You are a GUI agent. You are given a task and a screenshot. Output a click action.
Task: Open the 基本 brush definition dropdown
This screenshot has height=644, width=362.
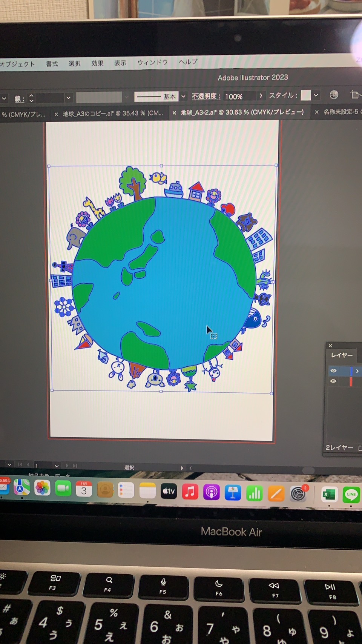tap(183, 96)
